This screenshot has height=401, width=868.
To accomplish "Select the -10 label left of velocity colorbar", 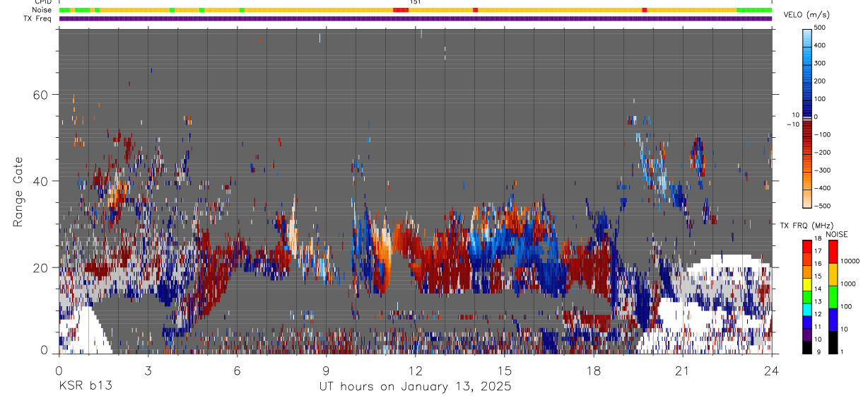I will (x=792, y=124).
